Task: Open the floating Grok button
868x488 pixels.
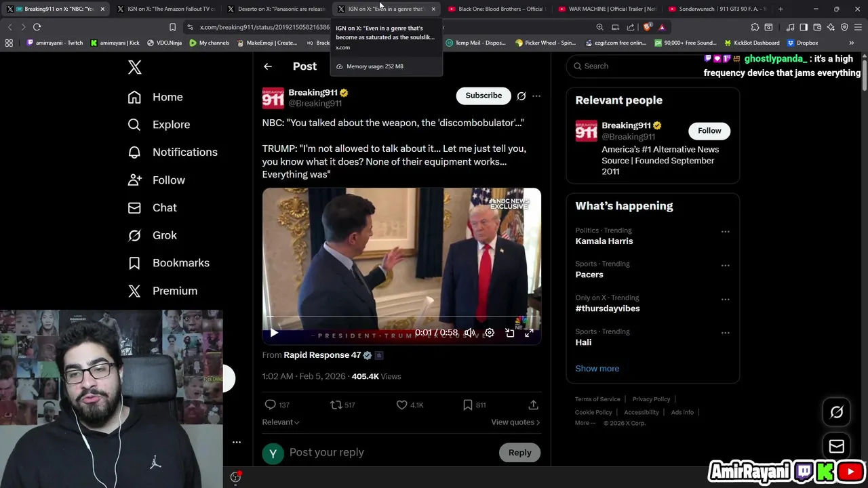Action: 837,412
